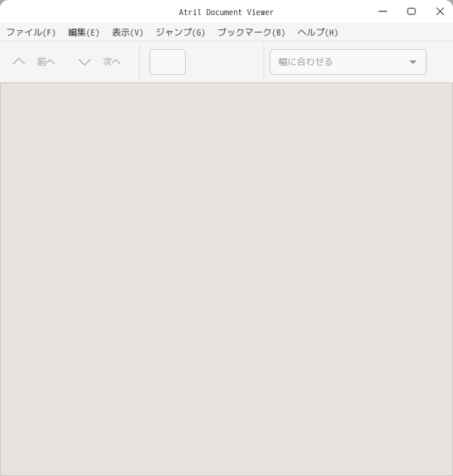
Task: Open the 編集(E) menu
Action: coord(84,32)
